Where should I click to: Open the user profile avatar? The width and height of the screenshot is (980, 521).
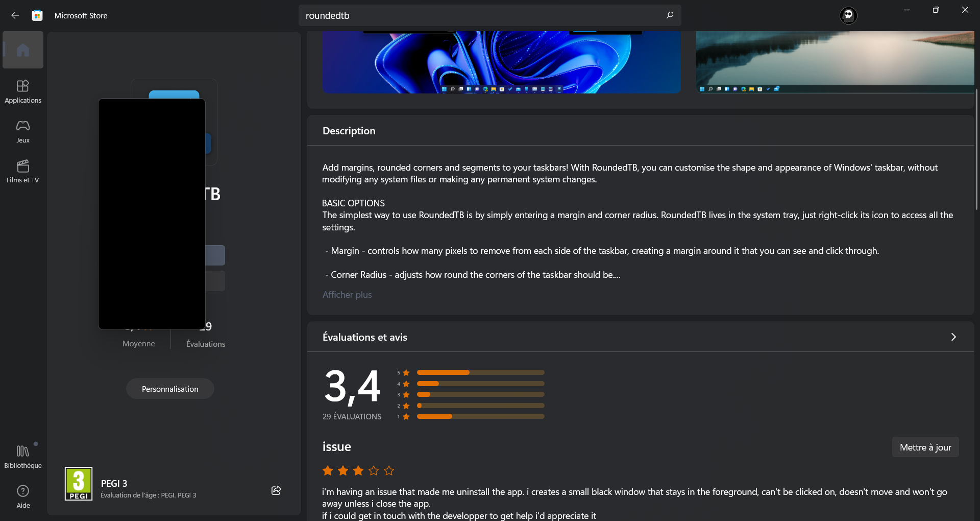[x=848, y=15]
